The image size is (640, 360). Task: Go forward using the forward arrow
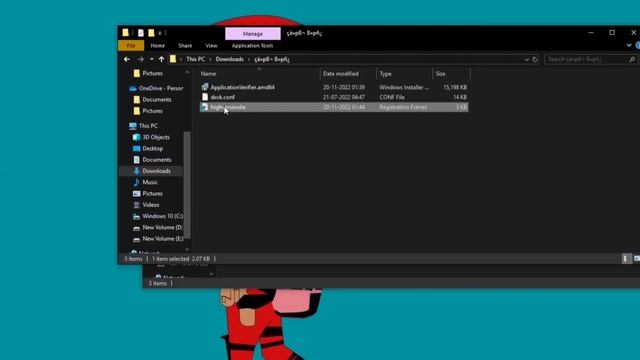140,59
